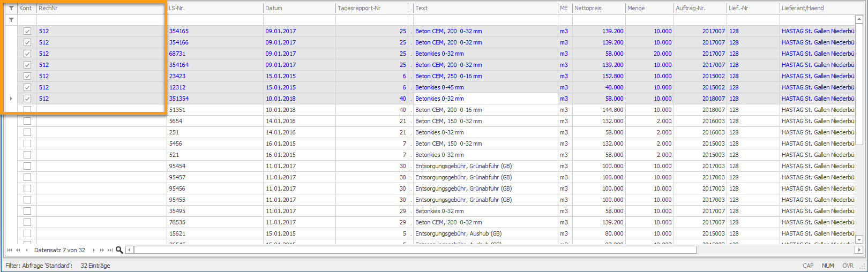Click the RechNr filter row field
The width and height of the screenshot is (868, 272).
(x=102, y=20)
